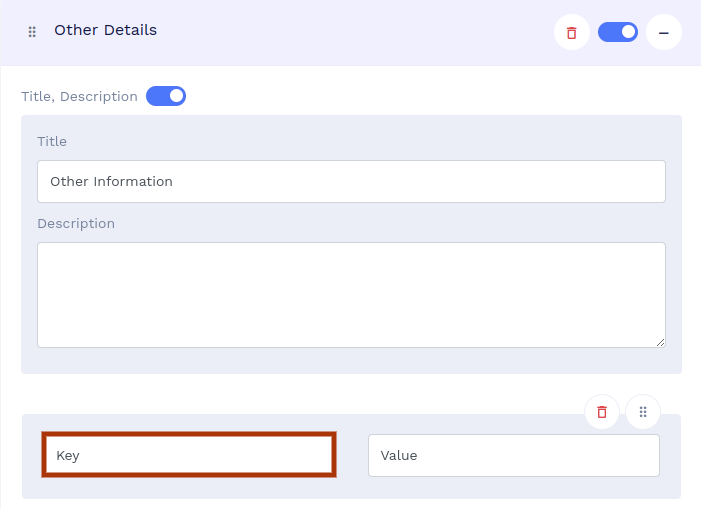
Task: Click Key/Value row background between the inputs
Action: click(352, 455)
